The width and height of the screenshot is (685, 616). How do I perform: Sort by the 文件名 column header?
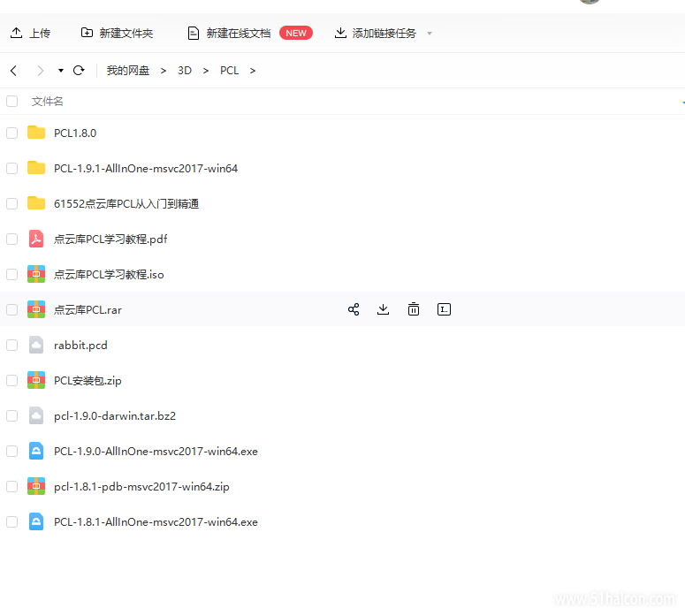(47, 102)
